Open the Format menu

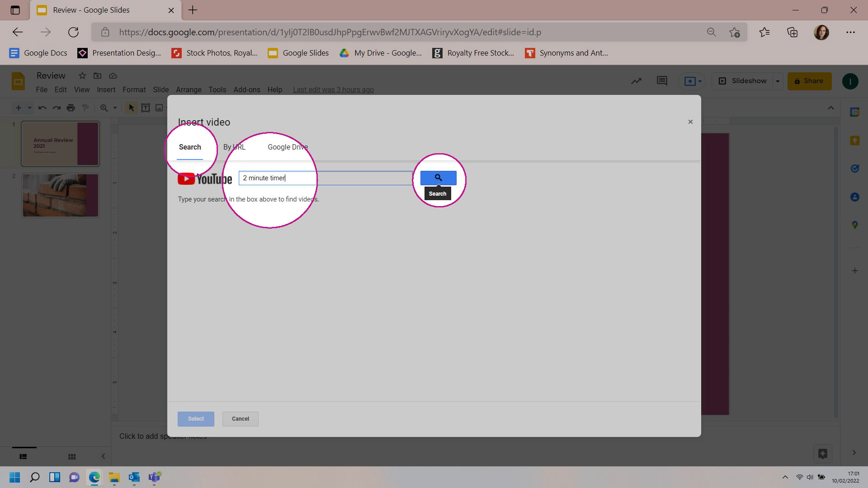(x=134, y=89)
